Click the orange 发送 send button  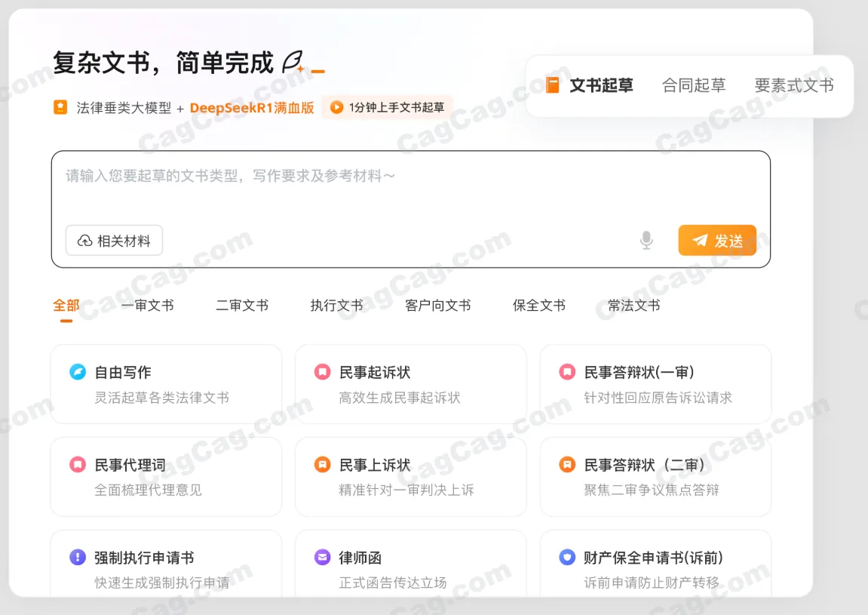tap(717, 241)
